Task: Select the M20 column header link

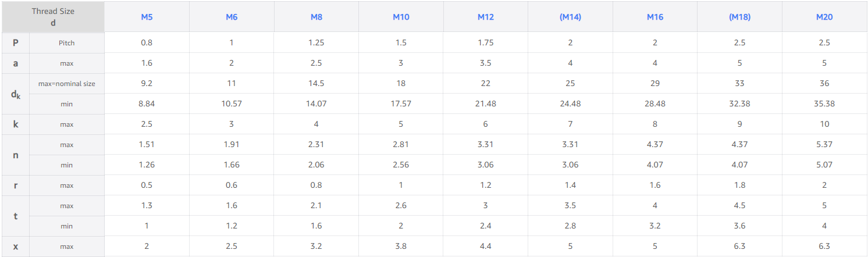Action: tap(824, 17)
